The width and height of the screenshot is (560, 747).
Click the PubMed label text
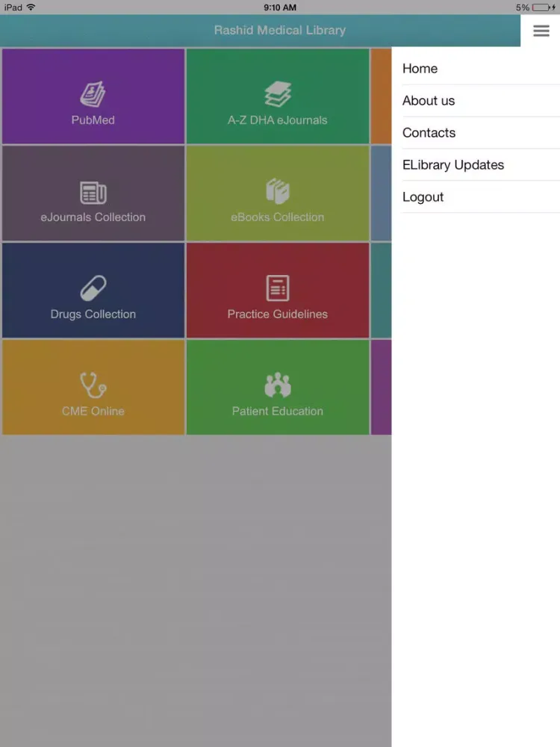[x=93, y=120]
